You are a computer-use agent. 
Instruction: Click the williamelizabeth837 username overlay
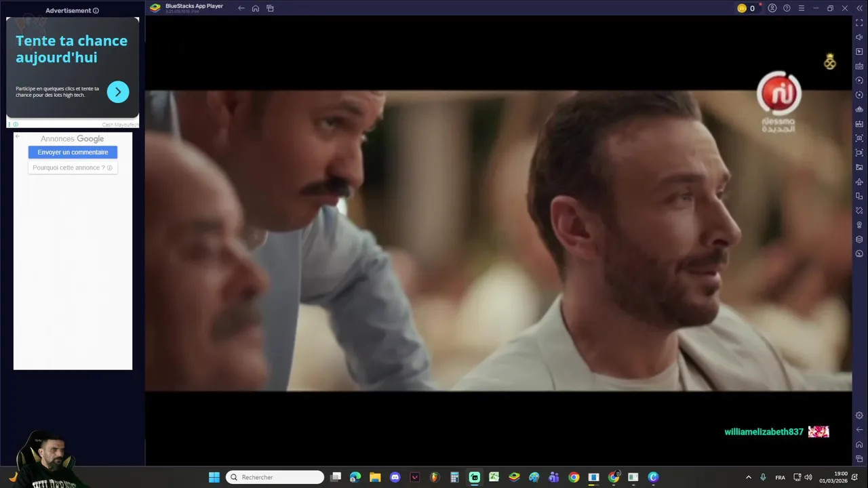pyautogui.click(x=764, y=432)
